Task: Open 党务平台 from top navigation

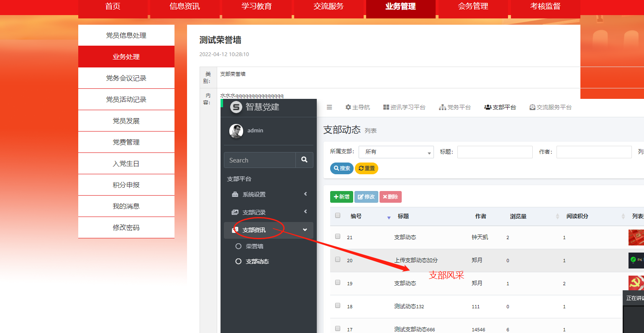Action: [455, 107]
